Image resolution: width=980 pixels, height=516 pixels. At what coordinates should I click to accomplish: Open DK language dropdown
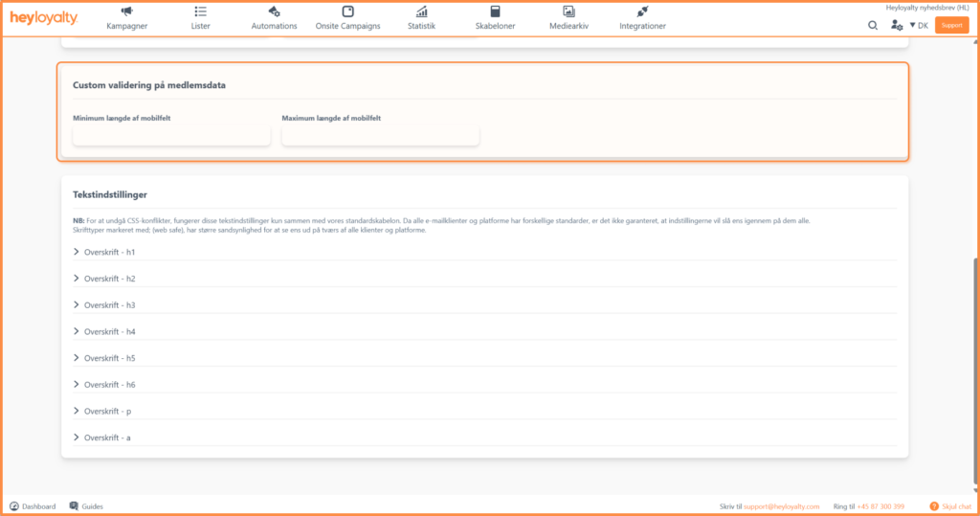point(919,26)
